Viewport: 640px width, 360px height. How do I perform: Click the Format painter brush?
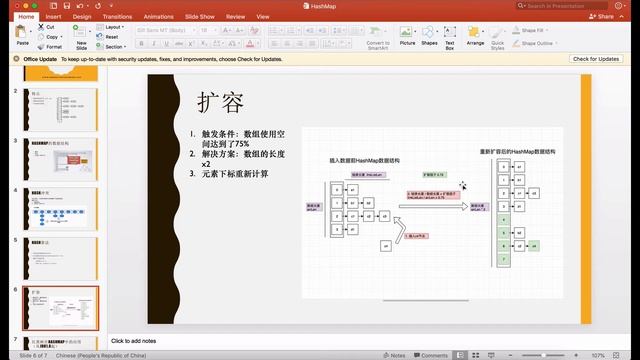click(x=41, y=47)
